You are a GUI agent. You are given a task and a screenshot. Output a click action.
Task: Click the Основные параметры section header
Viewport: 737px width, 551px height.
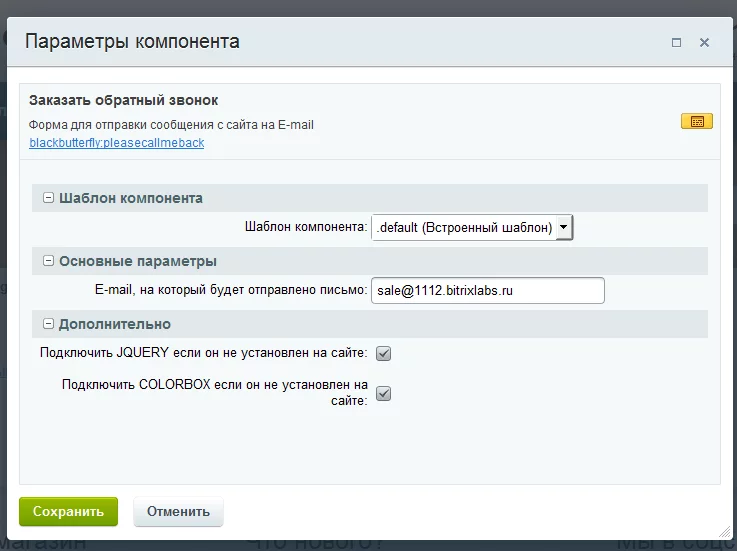click(x=370, y=261)
